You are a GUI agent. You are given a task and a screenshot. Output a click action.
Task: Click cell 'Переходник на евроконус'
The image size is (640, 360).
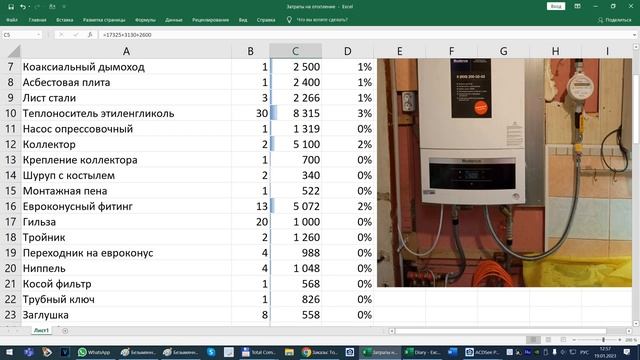(x=126, y=253)
